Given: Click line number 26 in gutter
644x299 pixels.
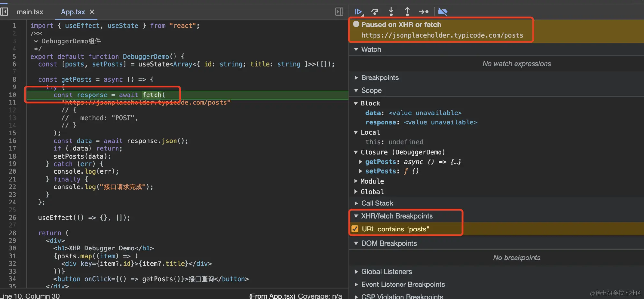Looking at the screenshot, I should (12, 218).
